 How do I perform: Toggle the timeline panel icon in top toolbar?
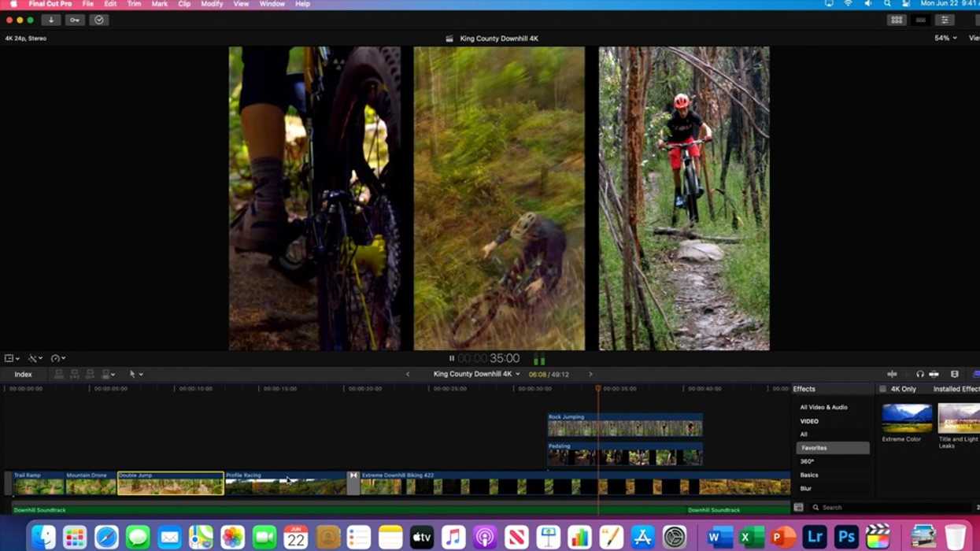coord(921,20)
